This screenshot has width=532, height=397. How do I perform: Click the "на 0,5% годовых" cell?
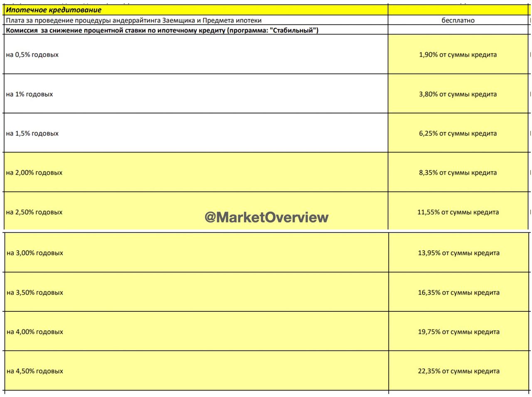(x=32, y=55)
